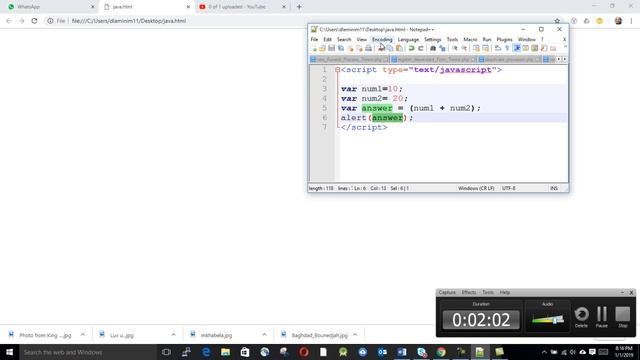Screen dimensions: 640x360
Task: Click Paste icon in Notepad++ toolbar
Action: [399, 49]
